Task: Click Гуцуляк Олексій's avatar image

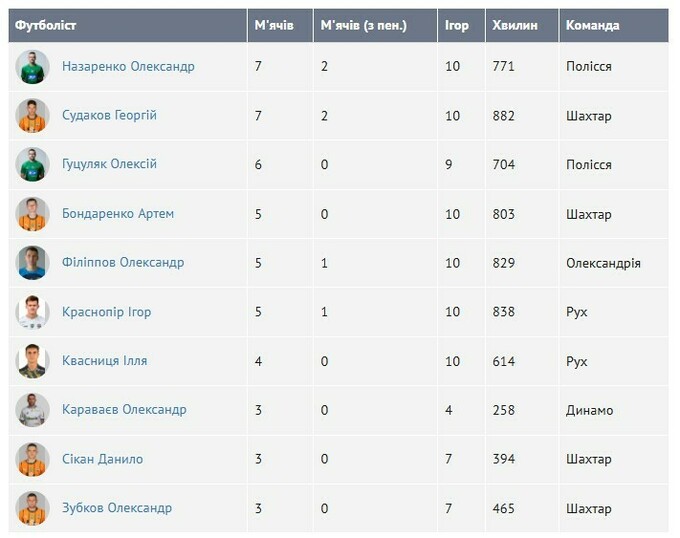Action: pyautogui.click(x=32, y=164)
